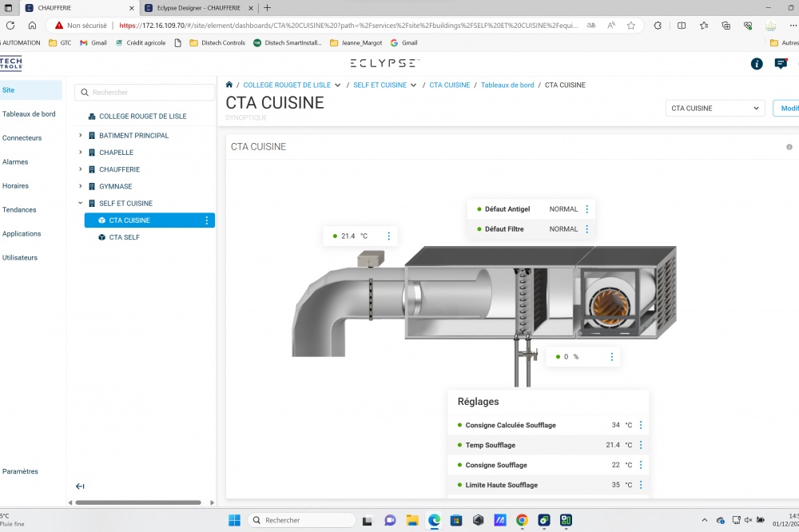Open options for Défaut Filtre

tap(587, 228)
